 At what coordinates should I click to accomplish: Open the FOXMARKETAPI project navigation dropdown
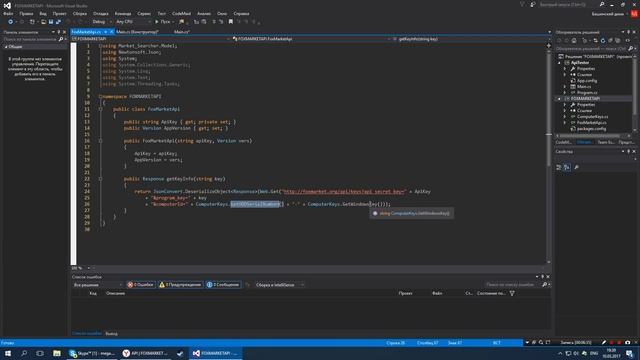[151, 39]
